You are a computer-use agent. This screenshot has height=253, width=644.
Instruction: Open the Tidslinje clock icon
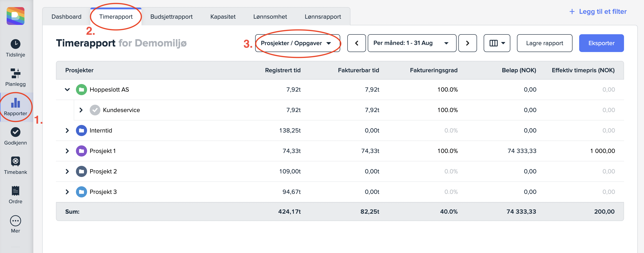click(16, 44)
